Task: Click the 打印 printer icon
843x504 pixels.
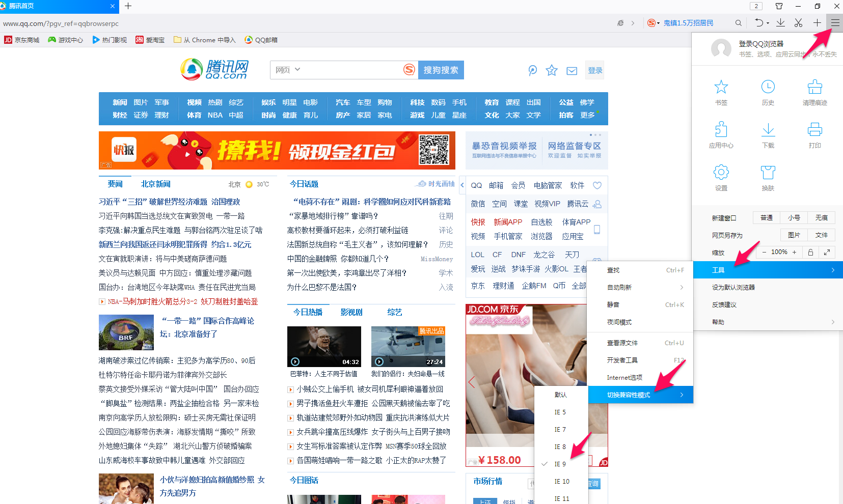Action: (814, 130)
